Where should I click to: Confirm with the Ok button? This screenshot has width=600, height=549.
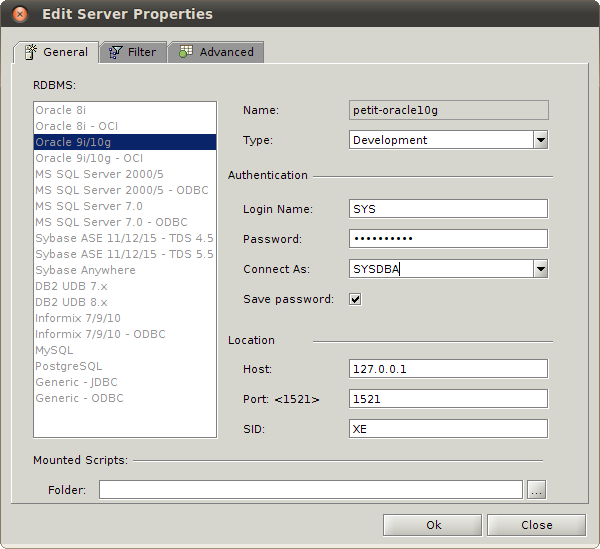pos(432,525)
